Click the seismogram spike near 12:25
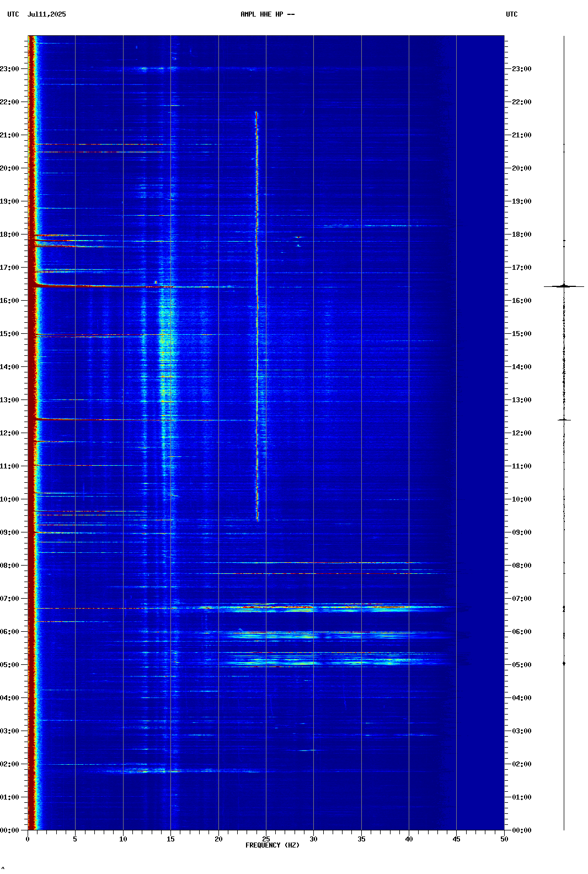 (x=564, y=420)
